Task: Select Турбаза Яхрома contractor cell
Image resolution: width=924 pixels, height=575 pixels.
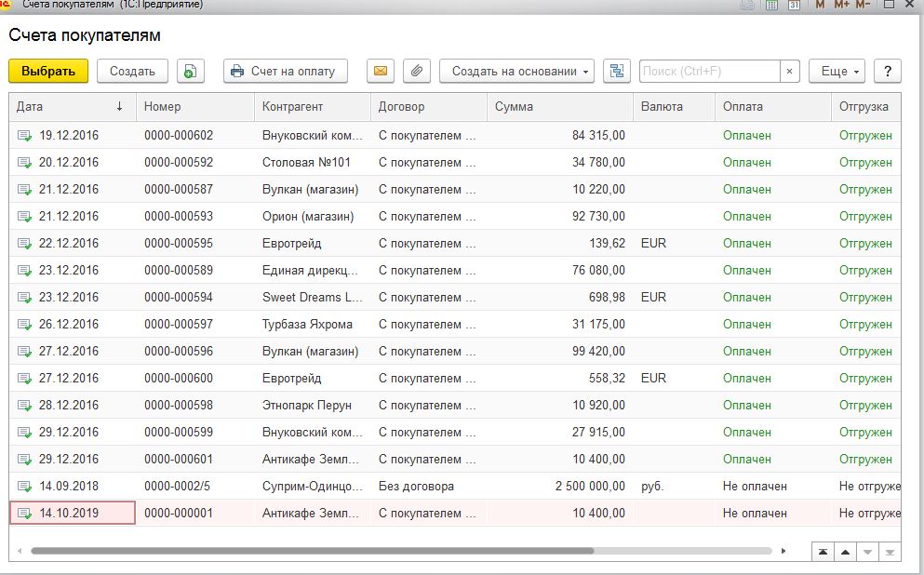Action: pyautogui.click(x=313, y=325)
